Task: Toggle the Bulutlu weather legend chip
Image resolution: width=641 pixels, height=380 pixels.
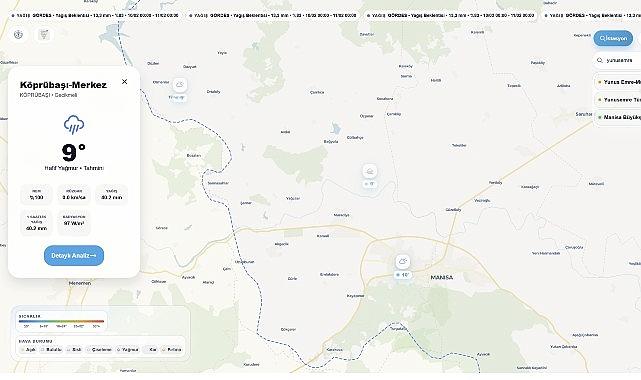Action: click(x=52, y=349)
